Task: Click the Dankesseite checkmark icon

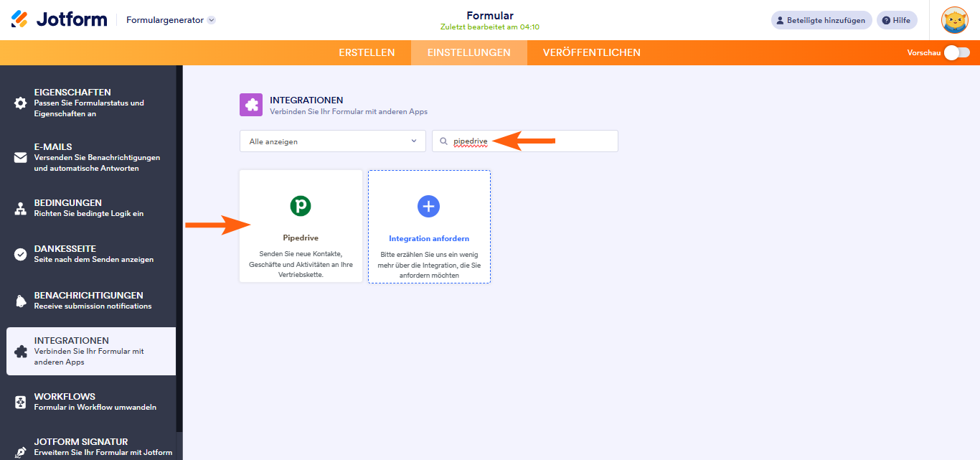Action: [21, 253]
